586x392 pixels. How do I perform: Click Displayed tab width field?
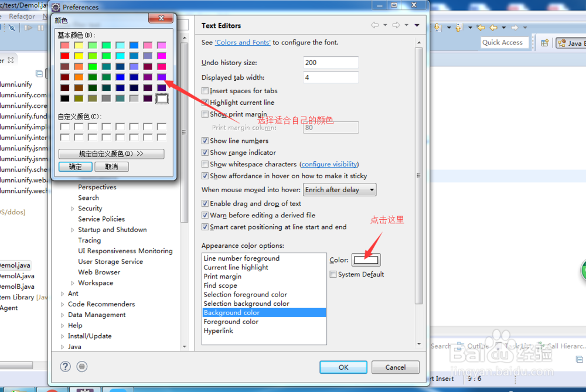[331, 77]
